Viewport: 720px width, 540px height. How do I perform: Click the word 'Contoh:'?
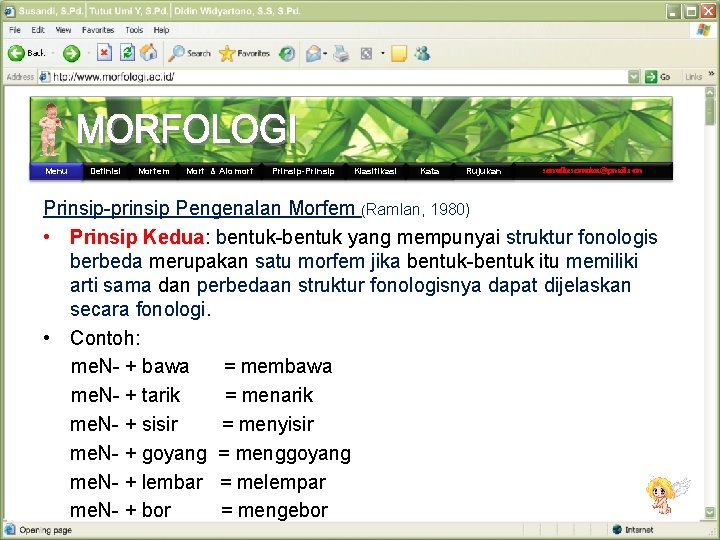pyautogui.click(x=105, y=338)
